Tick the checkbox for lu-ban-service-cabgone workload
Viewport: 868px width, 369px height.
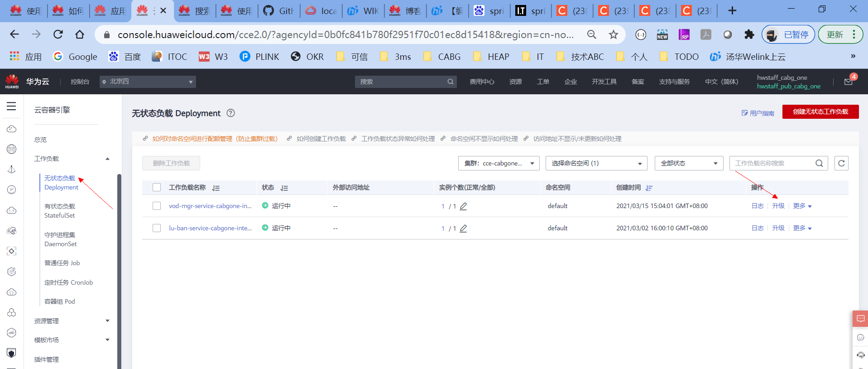point(157,228)
